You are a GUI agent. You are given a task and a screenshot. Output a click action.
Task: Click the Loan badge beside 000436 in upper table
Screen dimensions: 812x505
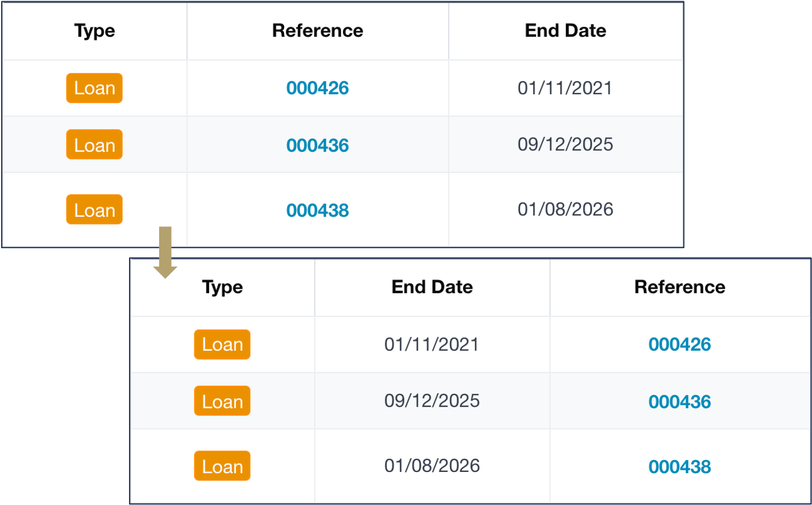[94, 145]
